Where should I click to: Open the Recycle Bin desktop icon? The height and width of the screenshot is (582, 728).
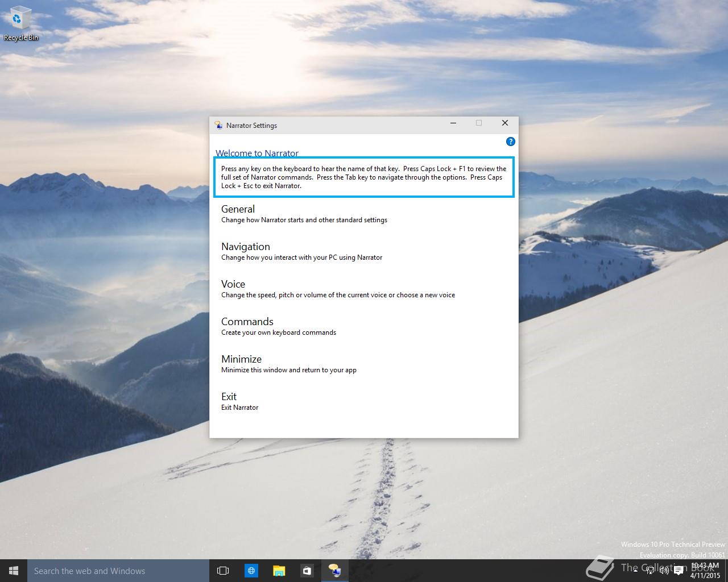pos(20,24)
